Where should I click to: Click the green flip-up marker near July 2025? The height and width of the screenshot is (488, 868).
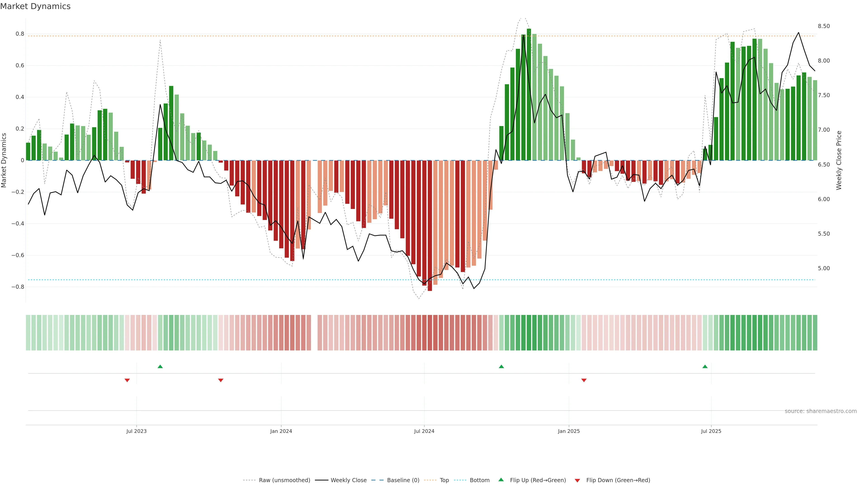pos(705,366)
